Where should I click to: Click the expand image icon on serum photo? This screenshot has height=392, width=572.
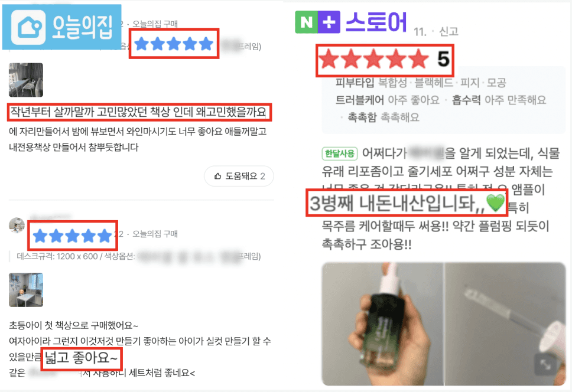pos(545,364)
